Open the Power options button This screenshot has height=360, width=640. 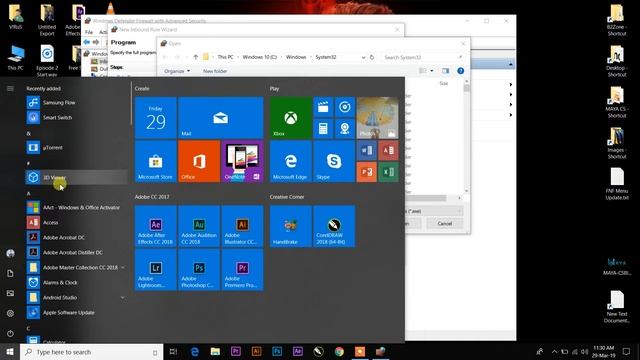[10, 333]
